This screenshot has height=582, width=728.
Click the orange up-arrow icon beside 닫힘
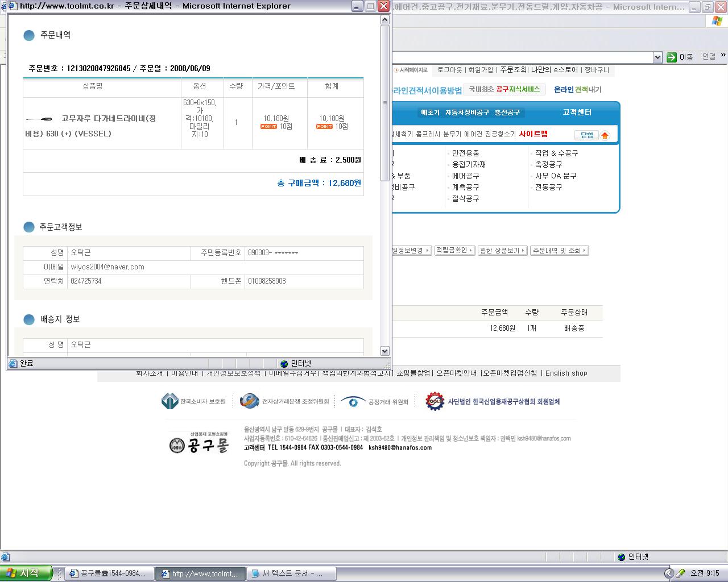coord(605,135)
